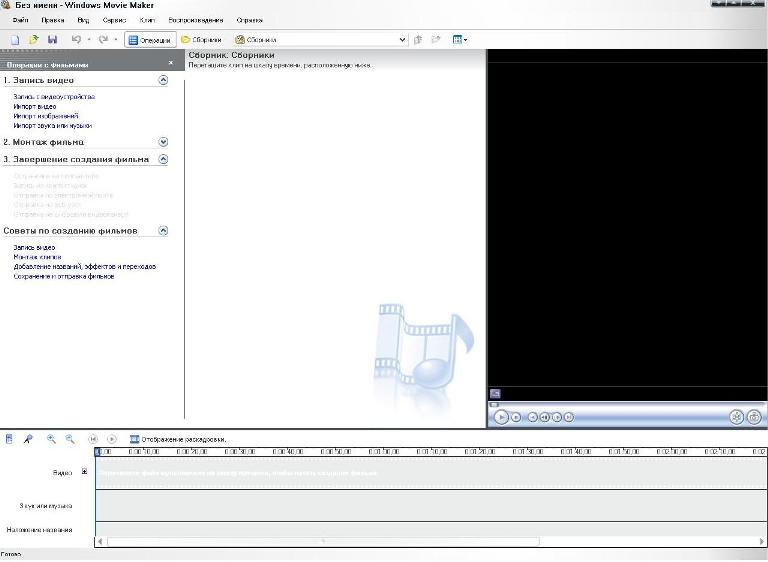Open the Вид menu
768x562 pixels.
click(83, 20)
